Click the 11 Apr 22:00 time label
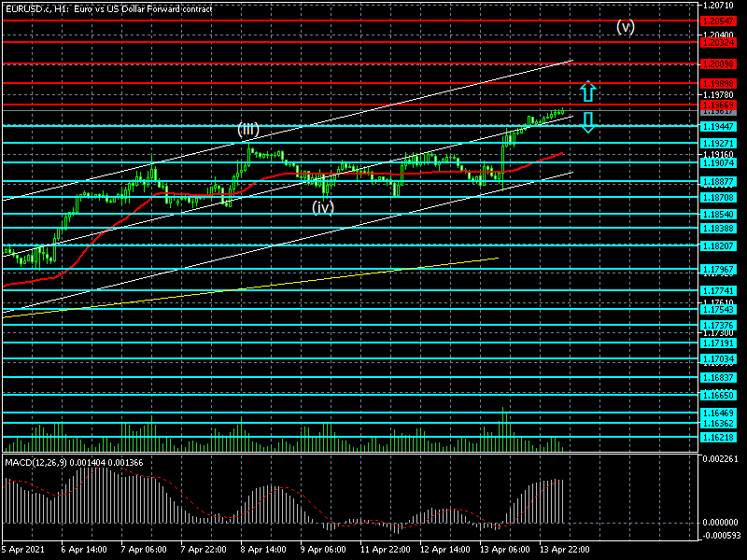The image size is (747, 560). pos(386,549)
